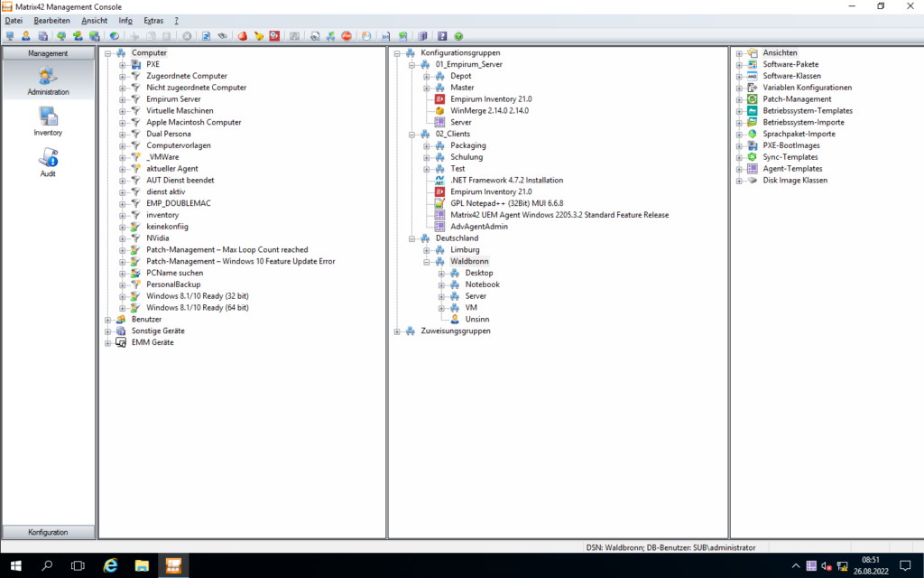Expand the Limburg group node
Viewport: 924px width, 578px height.
[427, 250]
